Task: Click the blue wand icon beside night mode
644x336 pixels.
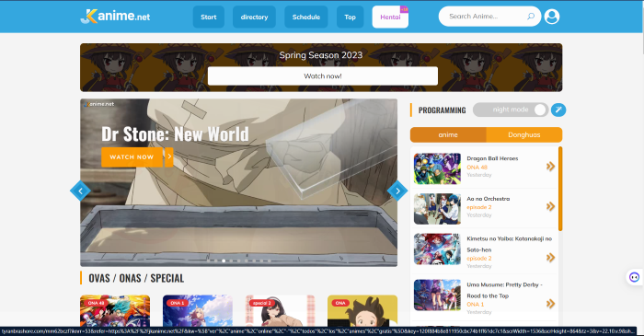Action: [558, 110]
